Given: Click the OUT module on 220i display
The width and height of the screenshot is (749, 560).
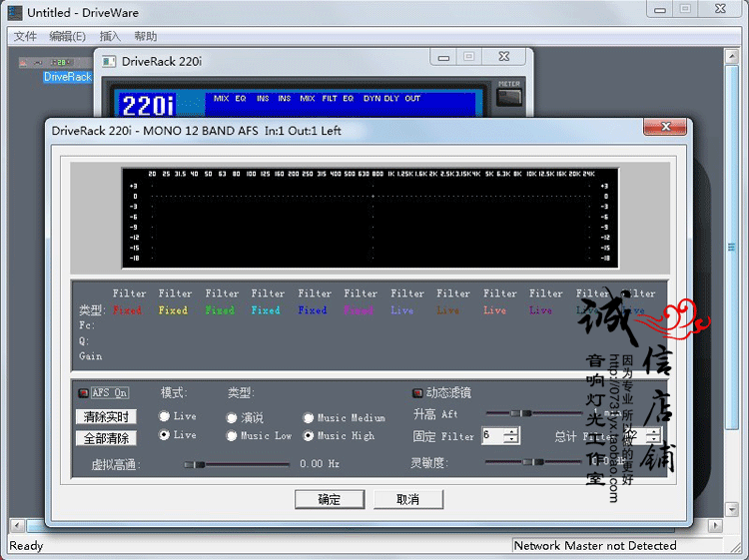Looking at the screenshot, I should [x=412, y=99].
